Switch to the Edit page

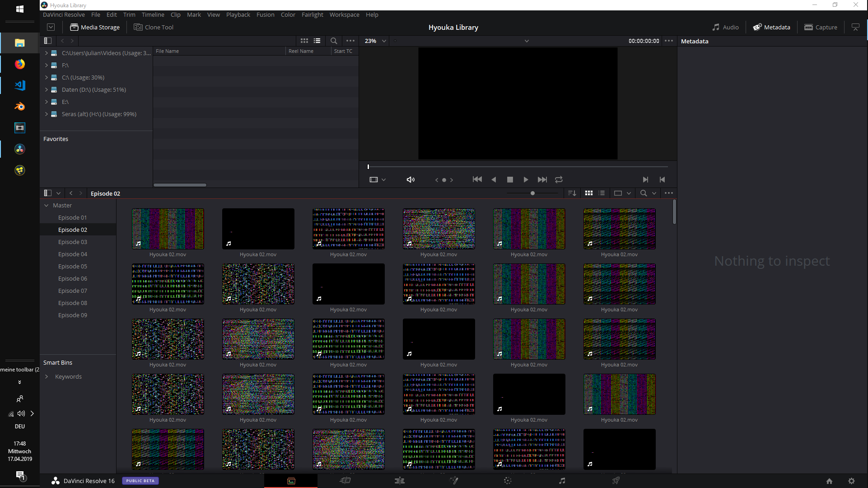(x=400, y=481)
